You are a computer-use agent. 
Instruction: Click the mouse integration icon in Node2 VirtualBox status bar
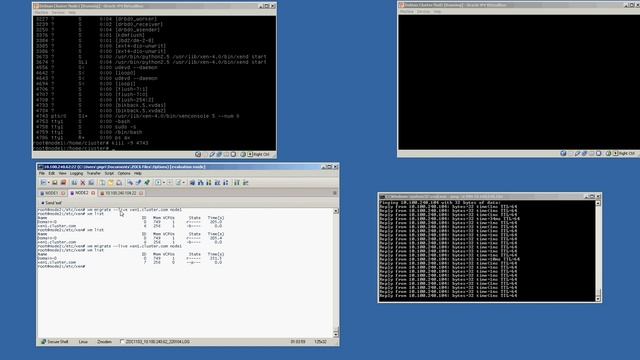[x=608, y=153]
